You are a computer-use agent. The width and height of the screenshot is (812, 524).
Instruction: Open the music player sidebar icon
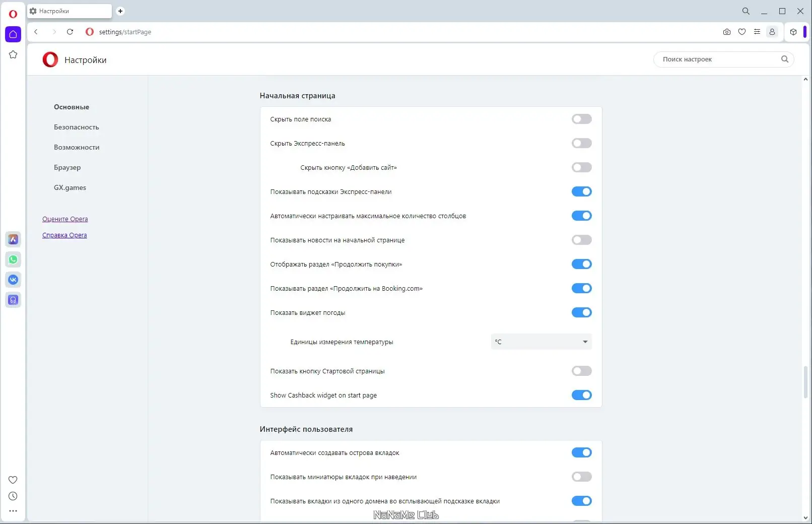coord(13,300)
